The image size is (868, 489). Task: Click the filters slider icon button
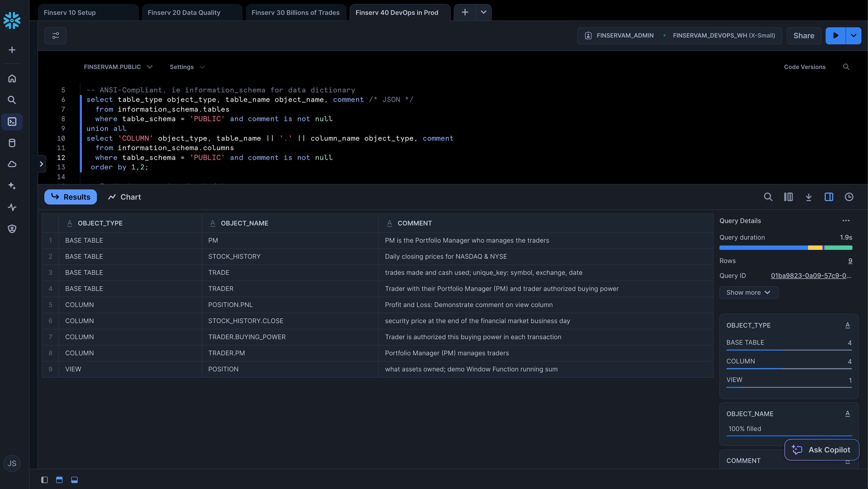coord(56,36)
